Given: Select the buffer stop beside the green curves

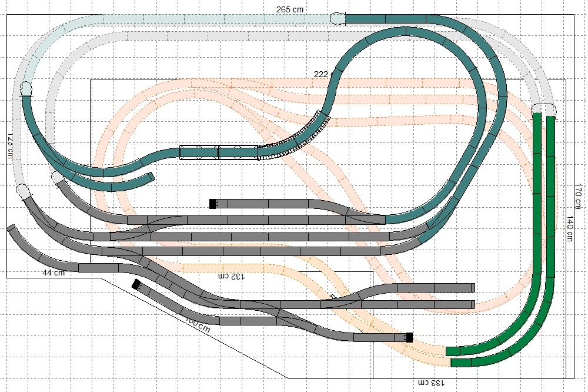Looking at the screenshot, I should pyautogui.click(x=409, y=337).
